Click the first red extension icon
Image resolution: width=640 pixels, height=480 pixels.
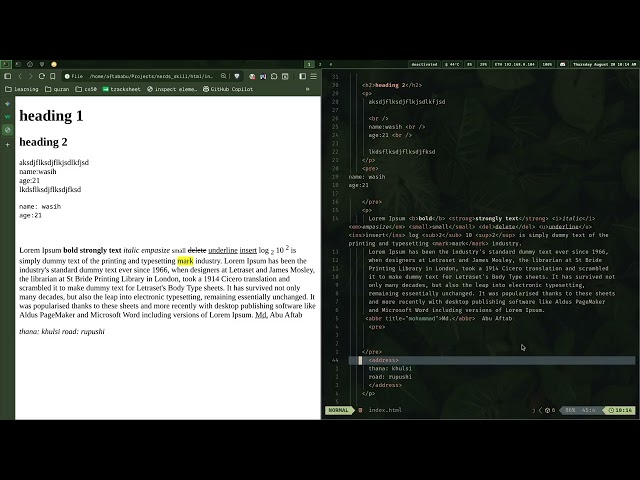(x=252, y=76)
